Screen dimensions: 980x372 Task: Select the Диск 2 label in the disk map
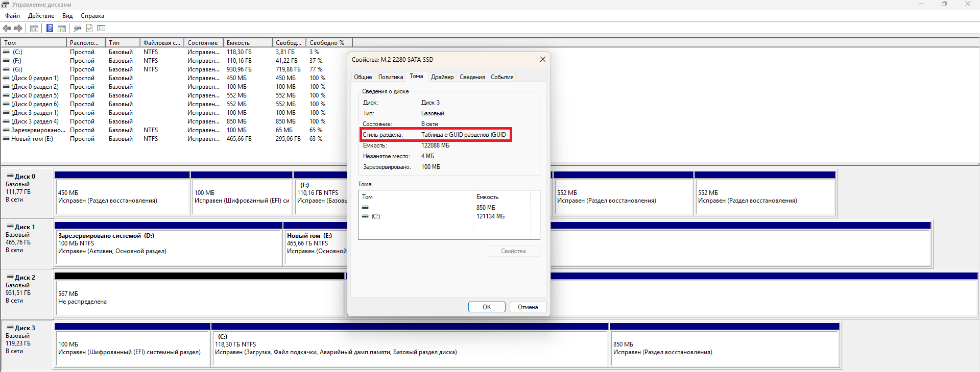(25, 278)
